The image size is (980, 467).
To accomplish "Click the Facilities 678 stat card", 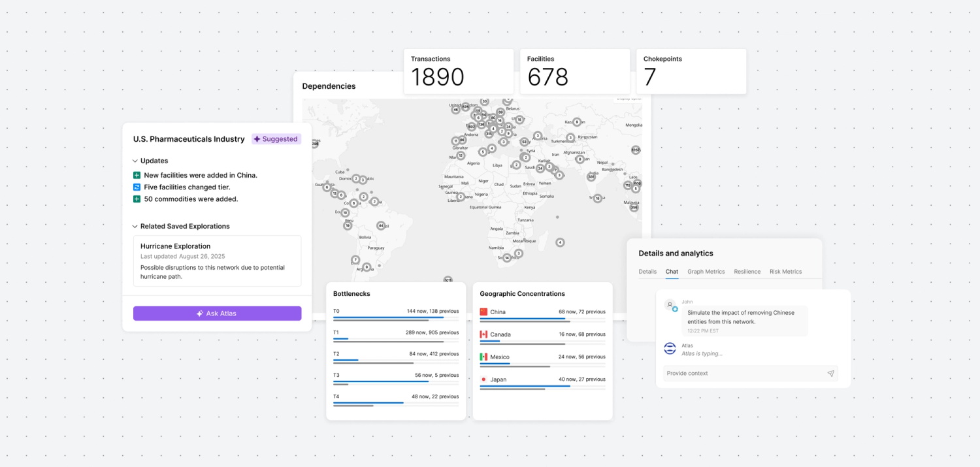I will click(x=575, y=71).
